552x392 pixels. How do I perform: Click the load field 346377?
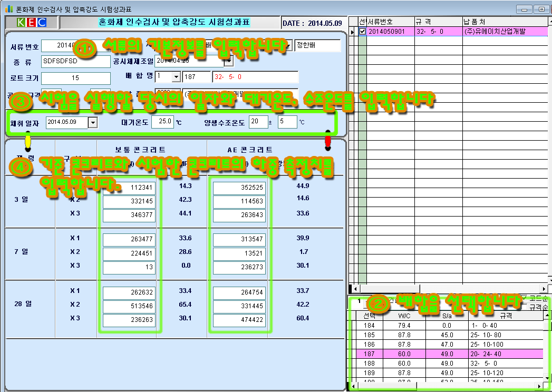point(129,215)
